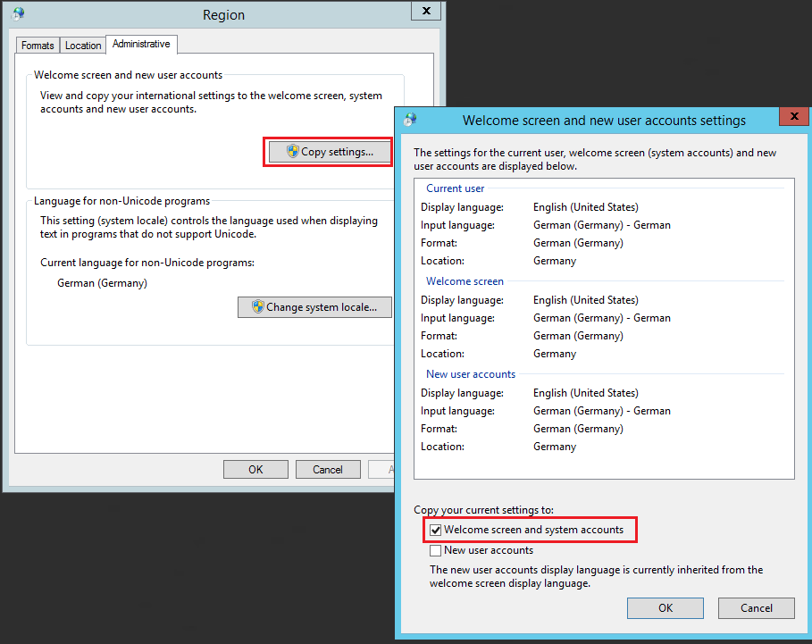Select the Administrative tab
Image resolution: width=812 pixels, height=644 pixels.
(141, 44)
